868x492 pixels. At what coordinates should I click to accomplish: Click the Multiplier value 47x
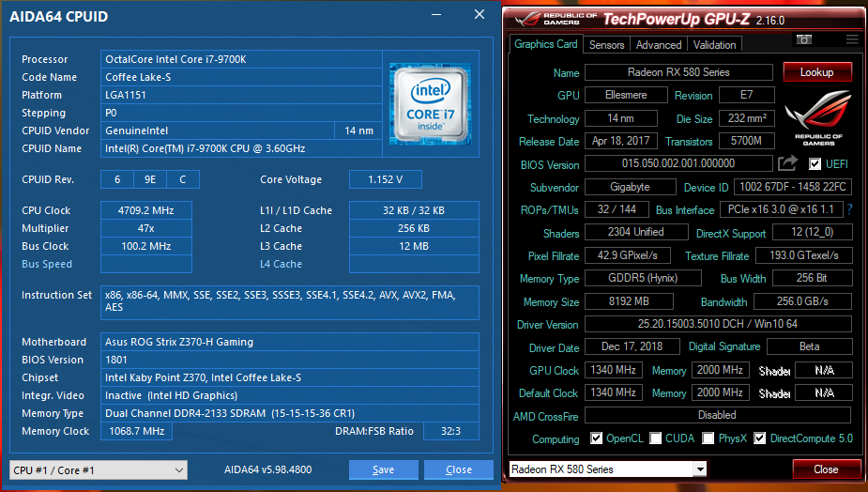[x=146, y=228]
